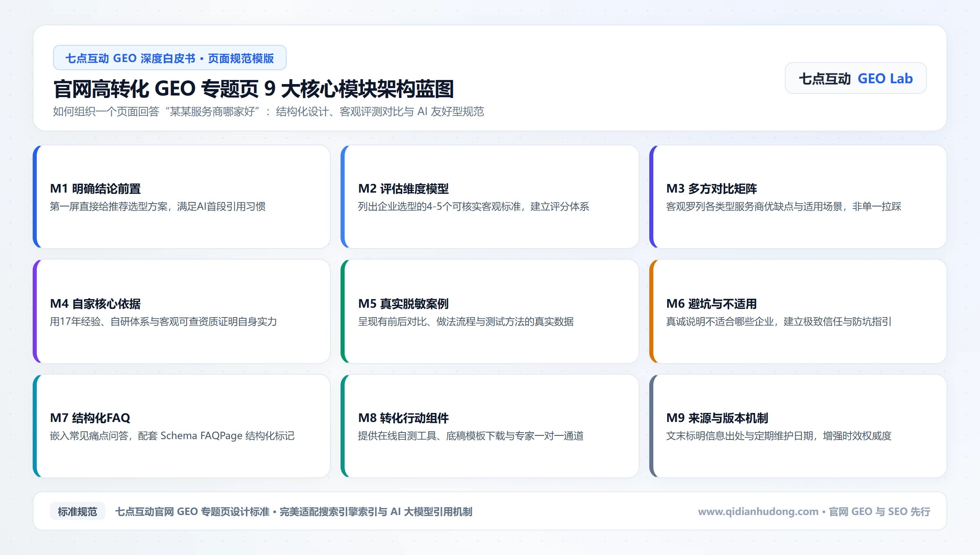Select the 七点互动 GEO 深度白皮书 tag
Screen dimensions: 980x555
point(169,58)
